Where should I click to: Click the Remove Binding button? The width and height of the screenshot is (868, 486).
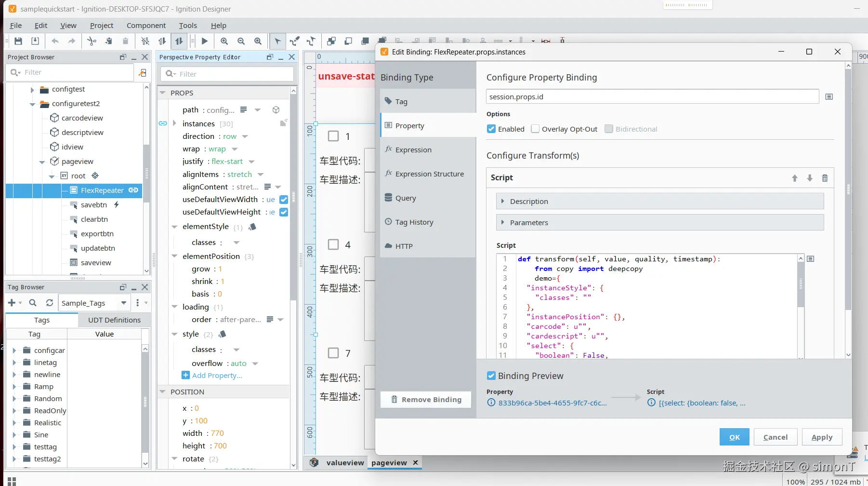426,400
